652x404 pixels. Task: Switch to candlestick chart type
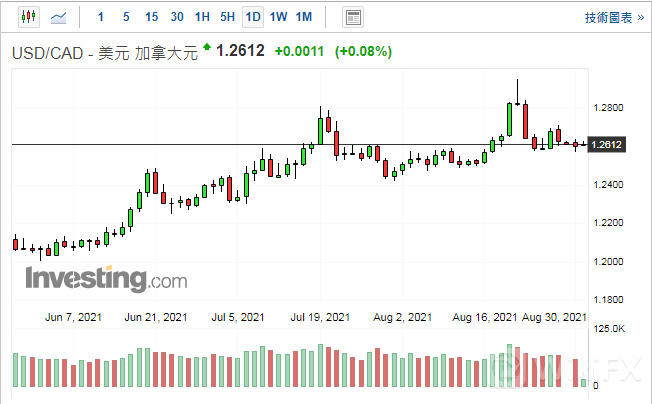[x=28, y=17]
